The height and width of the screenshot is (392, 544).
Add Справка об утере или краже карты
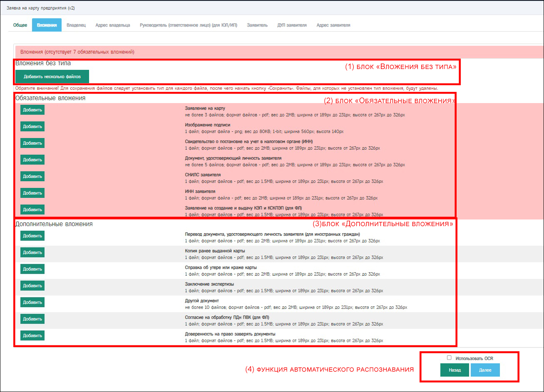tap(32, 269)
